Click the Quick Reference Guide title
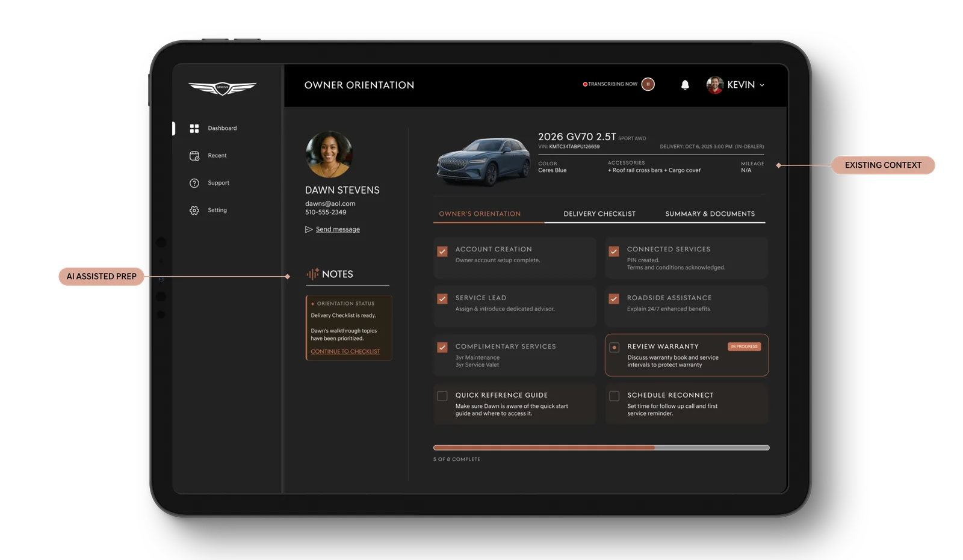963x560 pixels. (x=501, y=396)
